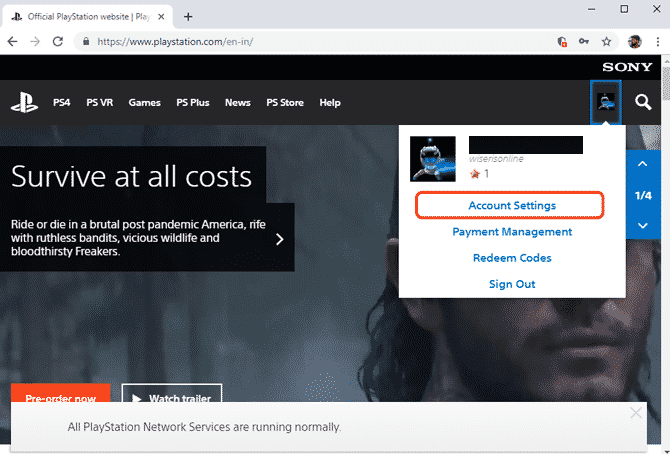Viewport: 670px width, 454px height.
Task: Open the PS Store menu
Action: [x=285, y=103]
